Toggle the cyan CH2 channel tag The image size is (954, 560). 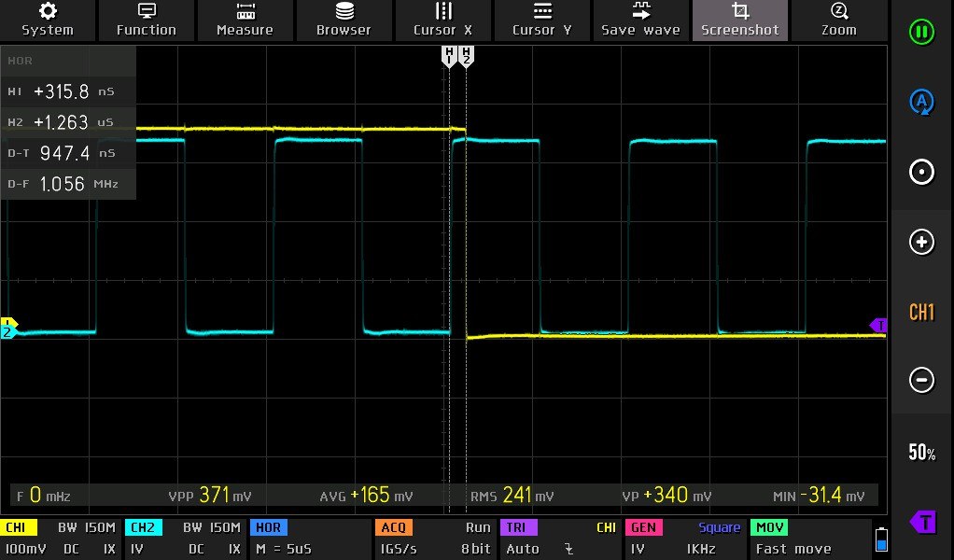144,527
